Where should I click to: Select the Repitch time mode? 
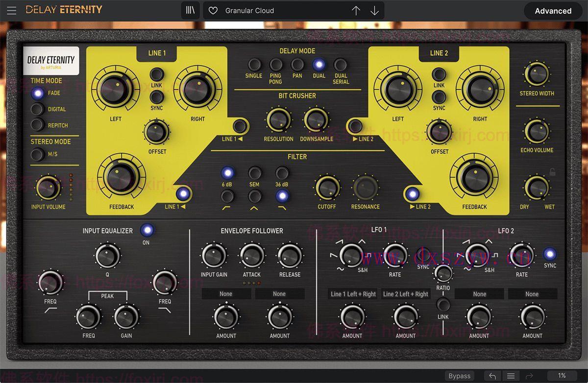point(38,125)
